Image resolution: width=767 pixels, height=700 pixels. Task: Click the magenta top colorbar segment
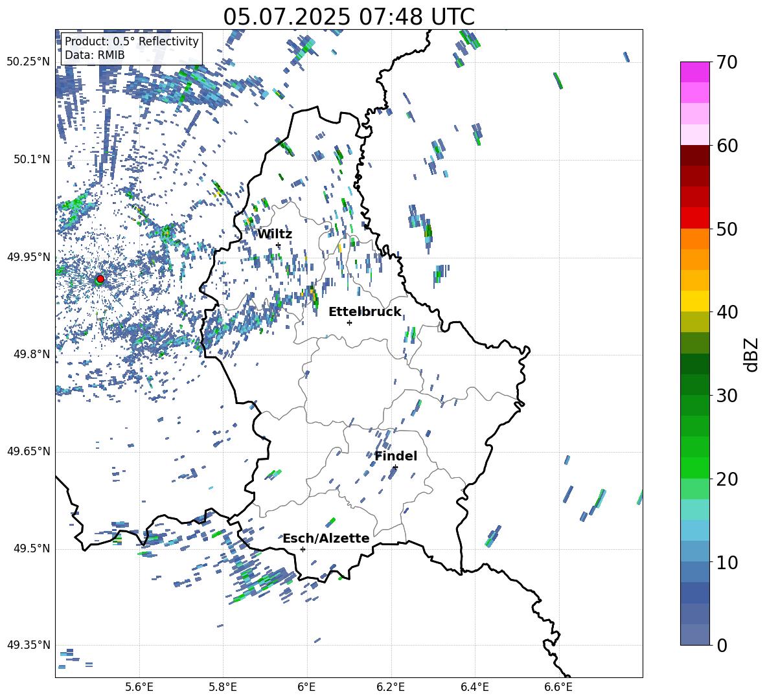(694, 72)
